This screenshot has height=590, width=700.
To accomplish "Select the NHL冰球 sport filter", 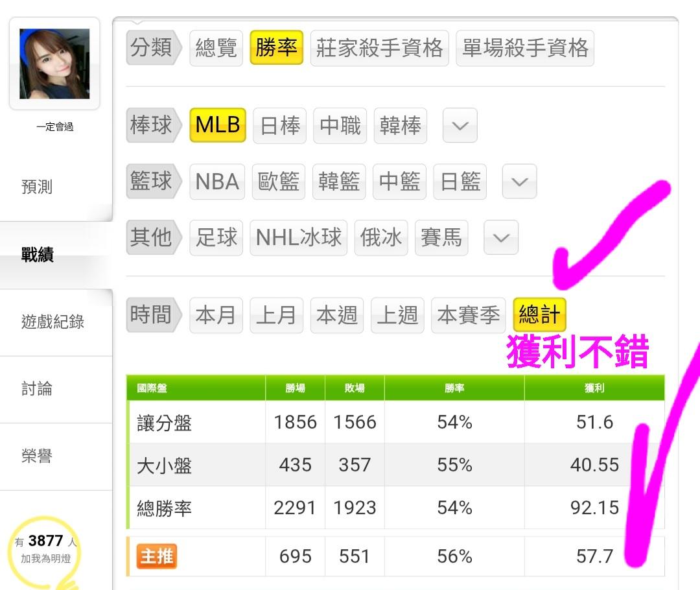I will click(299, 237).
